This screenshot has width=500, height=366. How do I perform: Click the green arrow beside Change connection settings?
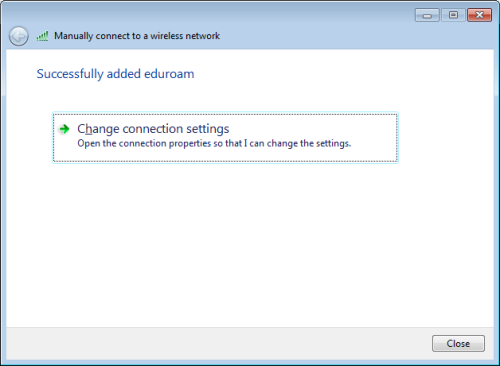click(64, 129)
